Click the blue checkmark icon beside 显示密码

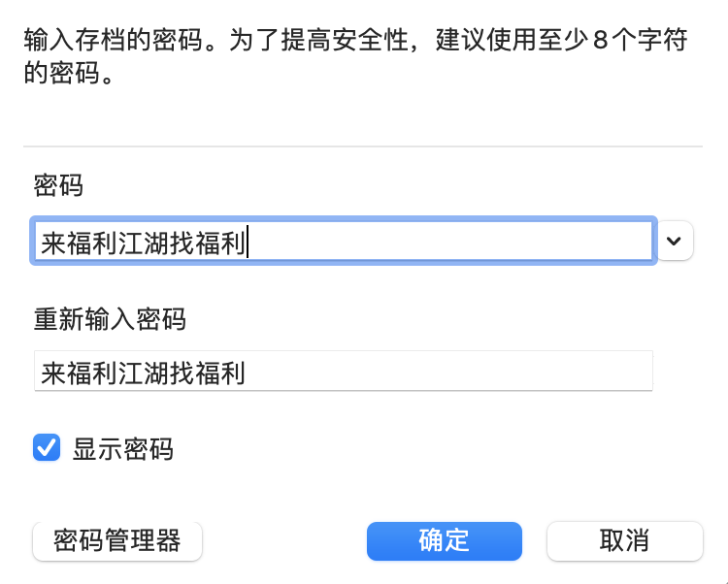coord(47,448)
